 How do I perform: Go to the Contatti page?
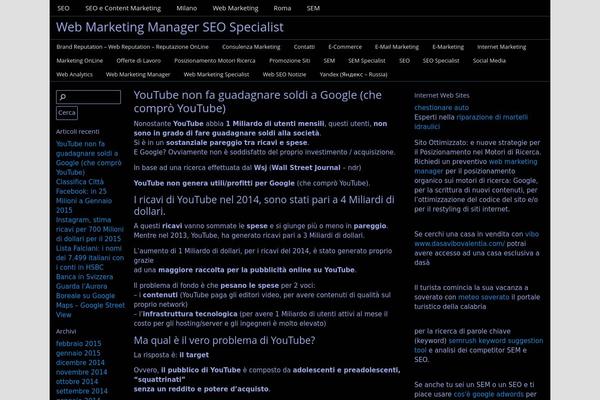pyautogui.click(x=304, y=47)
